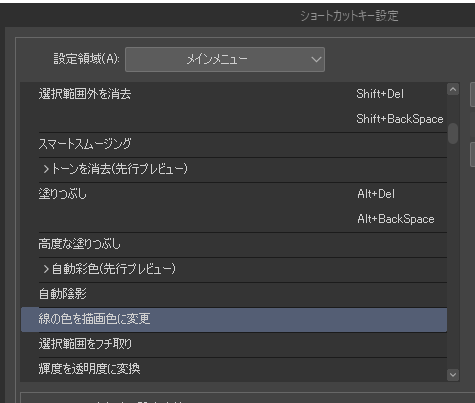
Task: Click the vertical scrollbar thumb
Action: pos(453,134)
